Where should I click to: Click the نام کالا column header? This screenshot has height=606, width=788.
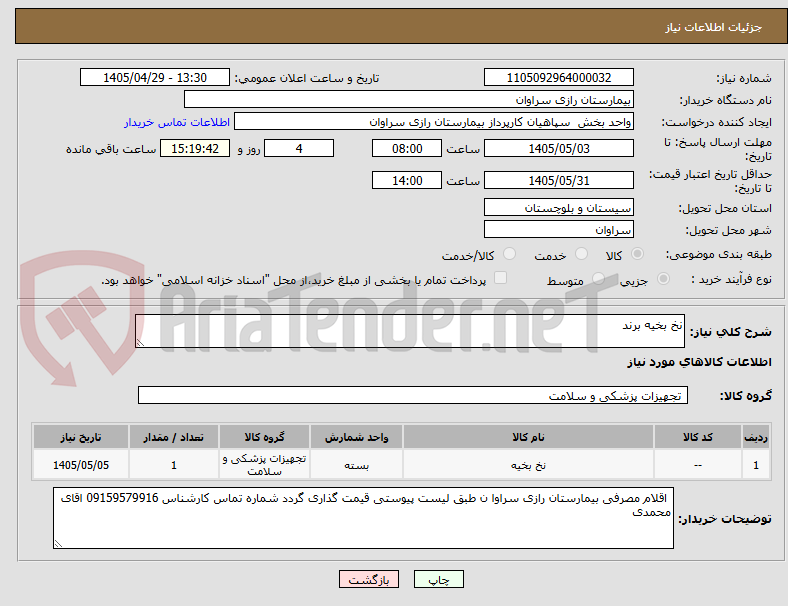pyautogui.click(x=528, y=437)
